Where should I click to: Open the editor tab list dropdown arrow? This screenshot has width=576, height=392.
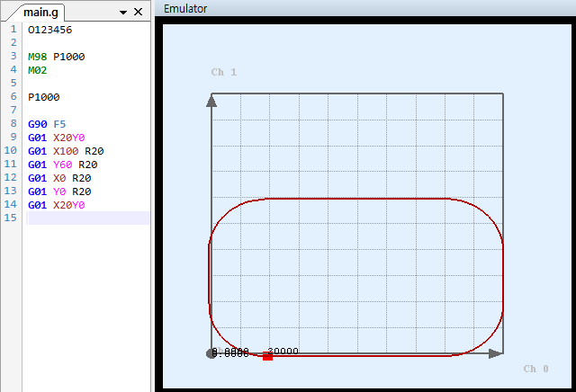pos(122,12)
